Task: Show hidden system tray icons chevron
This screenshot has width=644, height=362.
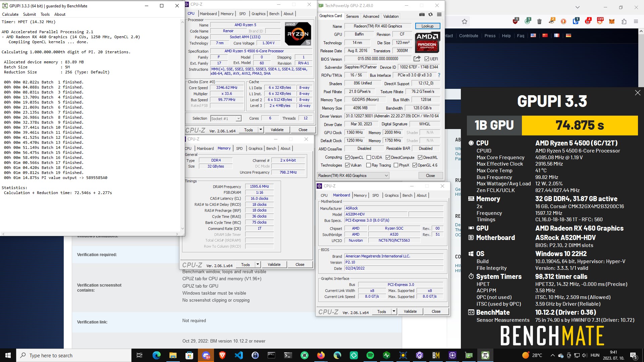Action: (552, 355)
